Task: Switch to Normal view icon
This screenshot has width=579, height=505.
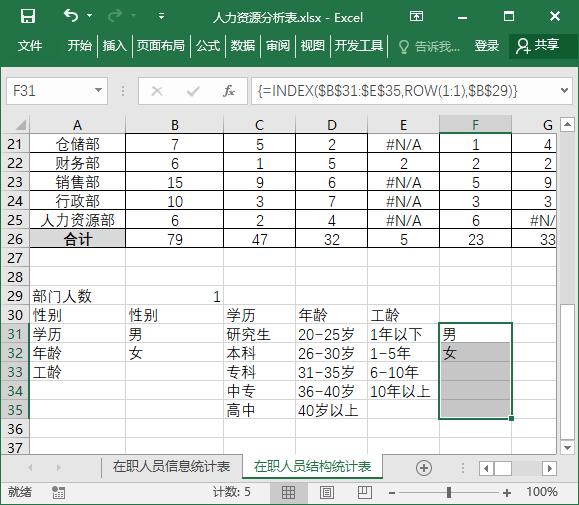Action: coord(288,492)
